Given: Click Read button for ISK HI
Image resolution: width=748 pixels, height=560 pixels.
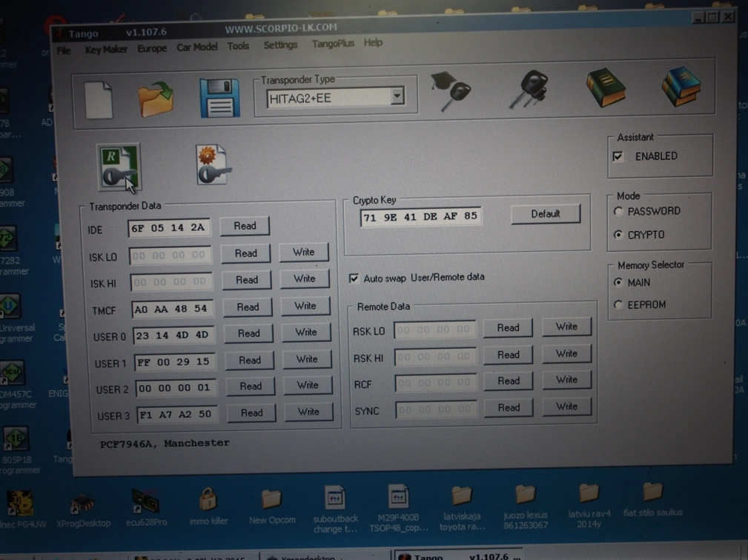Looking at the screenshot, I should click(x=247, y=279).
